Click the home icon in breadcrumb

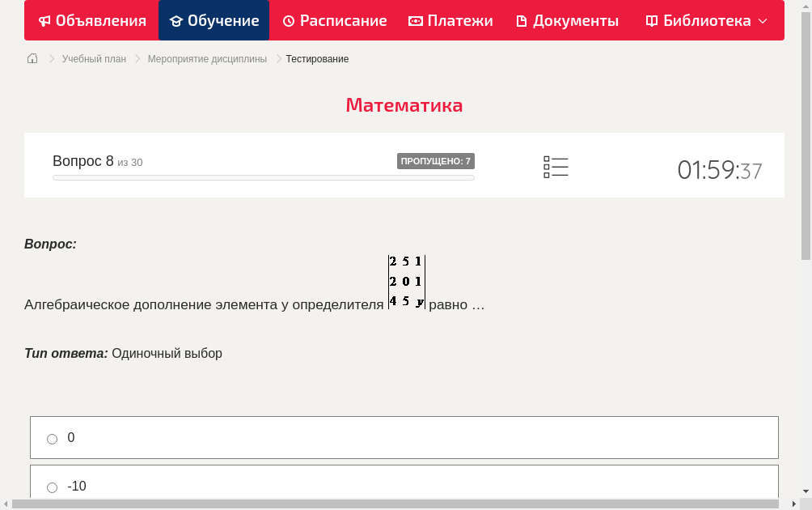pyautogui.click(x=32, y=58)
